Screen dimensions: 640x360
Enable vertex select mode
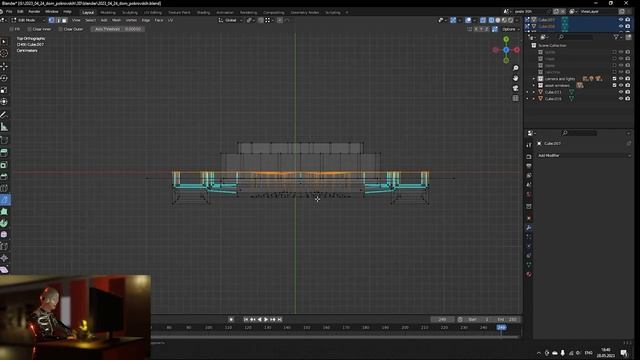[x=51, y=20]
